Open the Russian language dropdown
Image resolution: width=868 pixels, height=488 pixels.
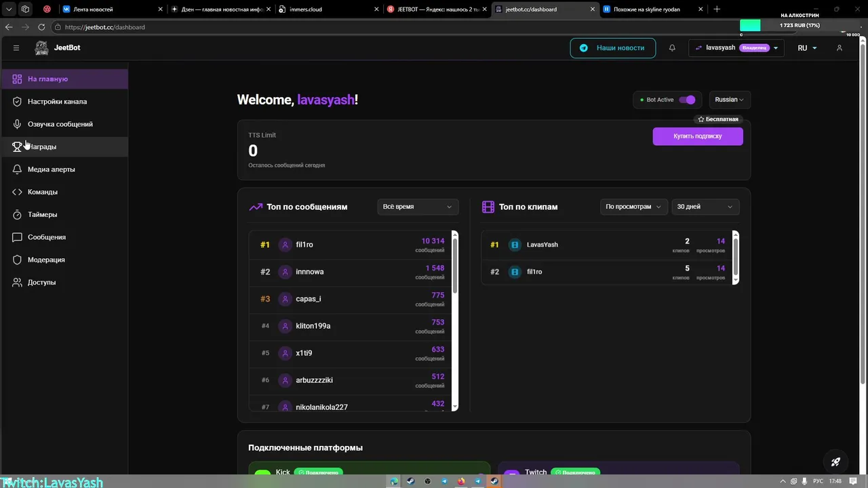730,100
